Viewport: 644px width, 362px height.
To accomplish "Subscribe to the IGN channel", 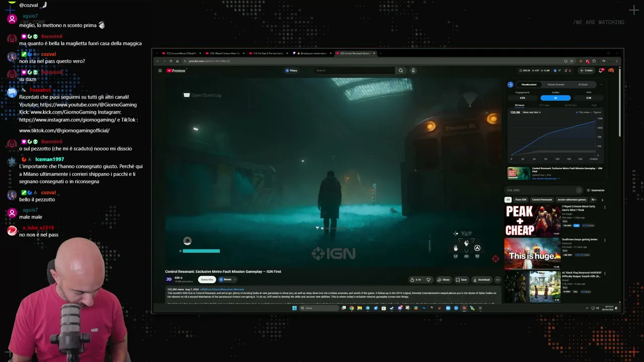I will (x=207, y=280).
